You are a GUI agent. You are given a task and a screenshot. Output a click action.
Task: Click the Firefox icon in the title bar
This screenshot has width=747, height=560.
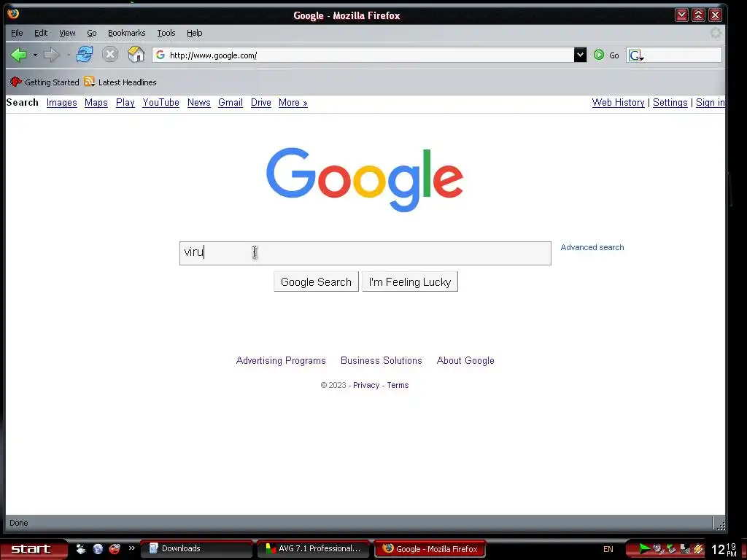[13, 13]
